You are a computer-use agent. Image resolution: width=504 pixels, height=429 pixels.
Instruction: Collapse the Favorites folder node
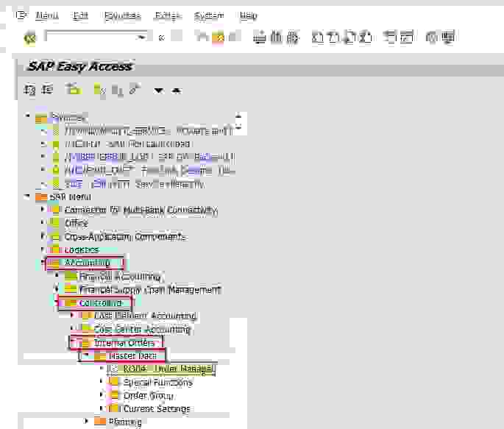[x=28, y=115]
